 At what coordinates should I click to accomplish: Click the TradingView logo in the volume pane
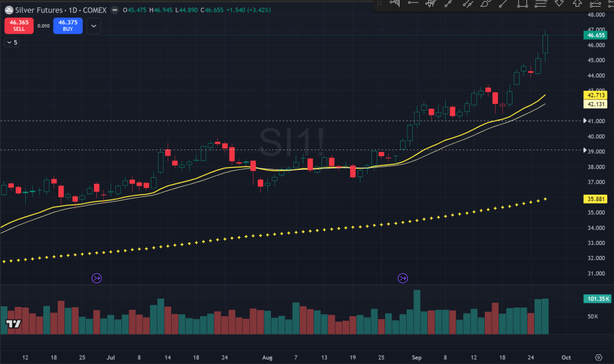click(13, 324)
